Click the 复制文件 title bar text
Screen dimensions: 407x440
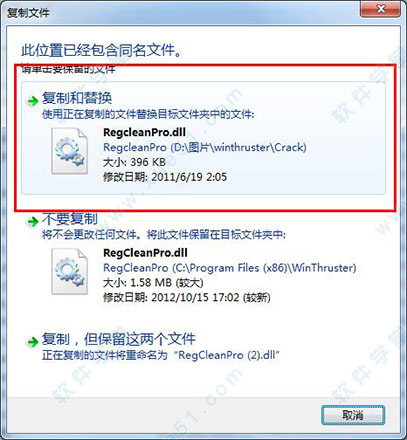28,13
